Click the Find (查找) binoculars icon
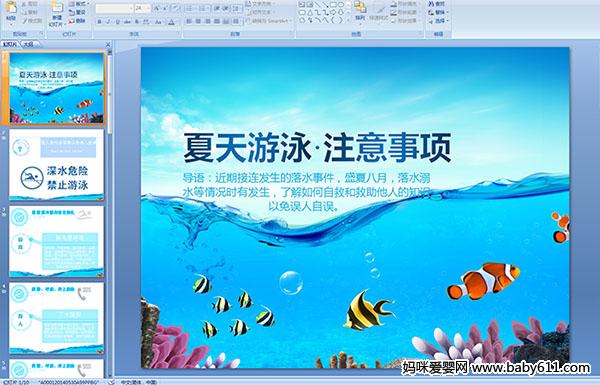Screen dimensions: 600x385 (x=437, y=4)
